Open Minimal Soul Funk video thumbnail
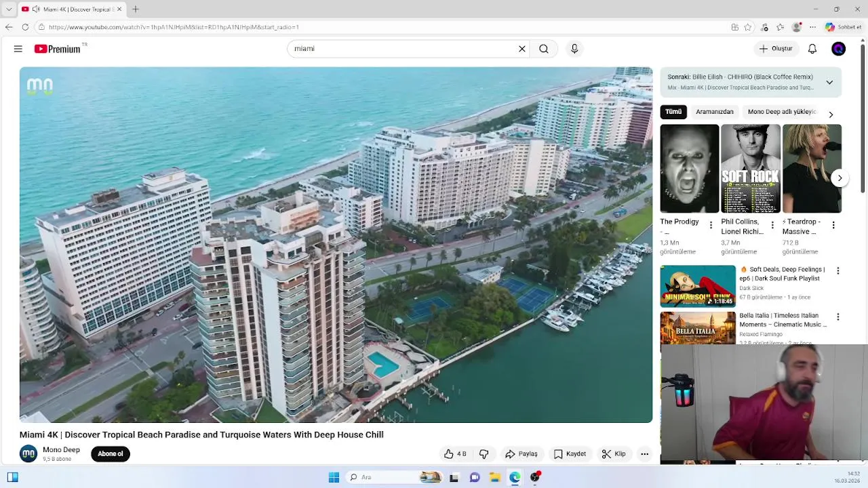Viewport: 868px width, 488px height. tap(698, 287)
